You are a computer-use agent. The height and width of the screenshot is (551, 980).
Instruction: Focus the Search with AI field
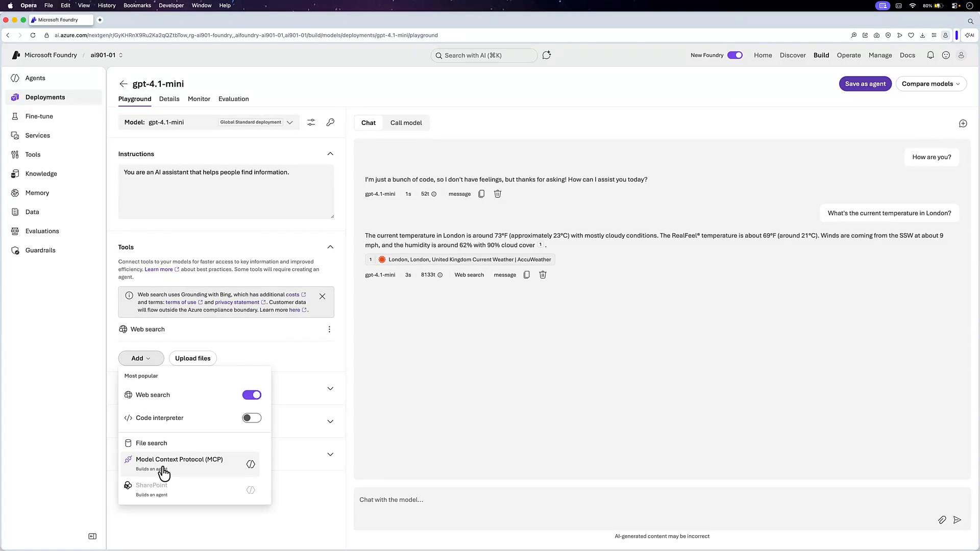pyautogui.click(x=484, y=55)
